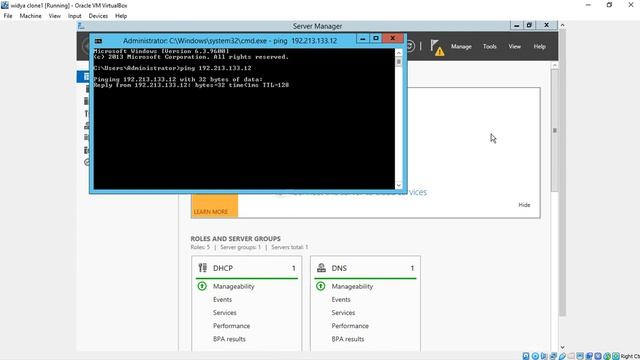The width and height of the screenshot is (640, 360).
Task: Click the display status icon
Action: tap(580, 356)
